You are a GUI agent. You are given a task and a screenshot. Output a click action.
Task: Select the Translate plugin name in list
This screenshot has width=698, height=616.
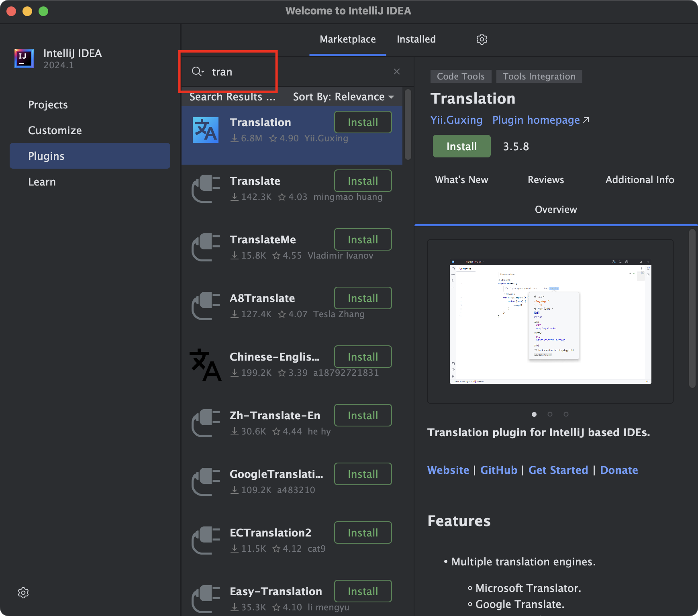(x=255, y=181)
